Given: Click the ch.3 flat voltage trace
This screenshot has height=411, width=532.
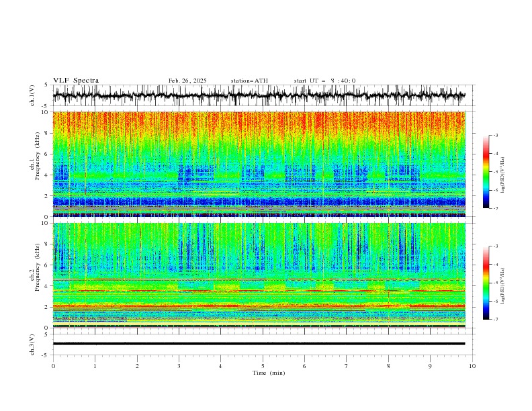Looking at the screenshot, I should click(259, 344).
